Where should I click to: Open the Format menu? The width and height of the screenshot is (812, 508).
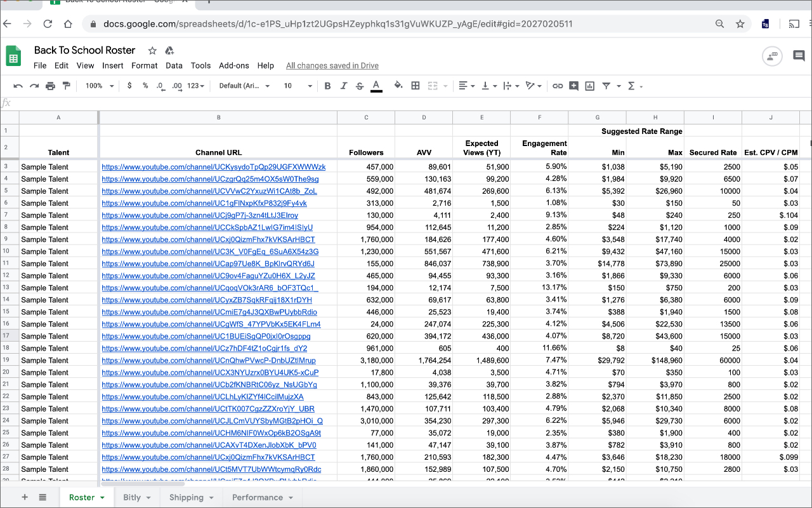(145, 65)
